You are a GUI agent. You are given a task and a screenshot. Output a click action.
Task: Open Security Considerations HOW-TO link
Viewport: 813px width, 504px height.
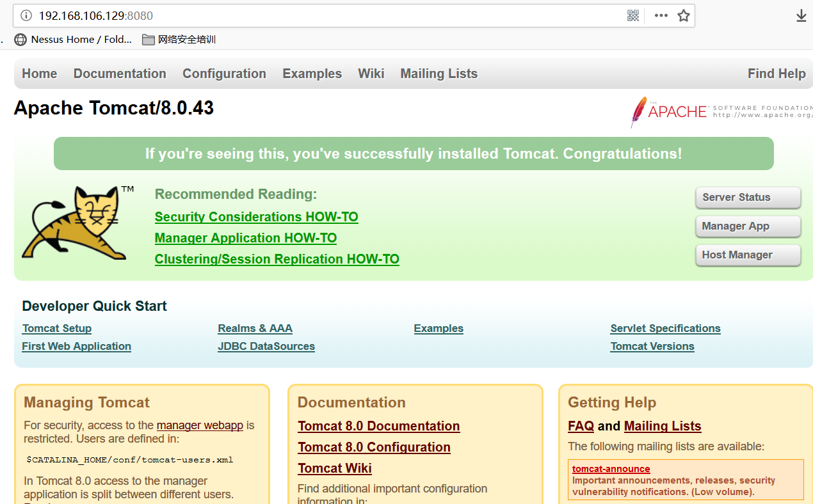click(x=257, y=217)
